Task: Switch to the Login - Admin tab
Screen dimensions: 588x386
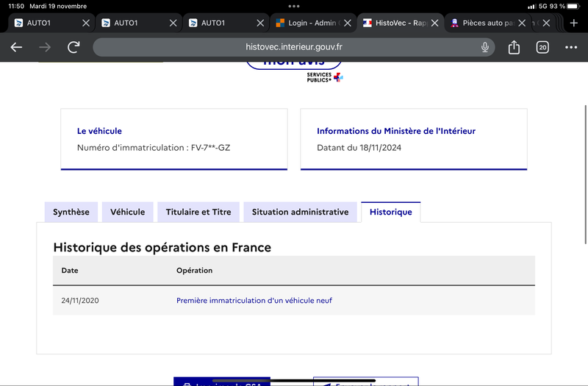Action: click(x=307, y=23)
